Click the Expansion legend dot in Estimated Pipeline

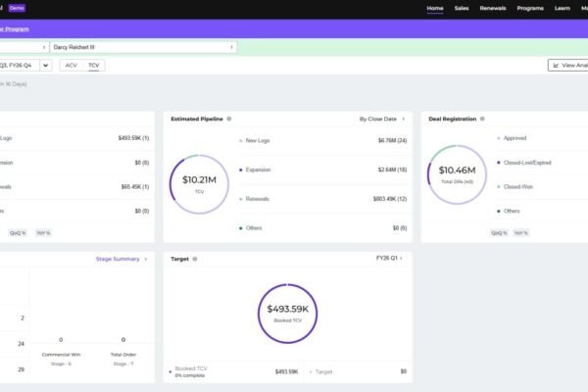click(241, 169)
